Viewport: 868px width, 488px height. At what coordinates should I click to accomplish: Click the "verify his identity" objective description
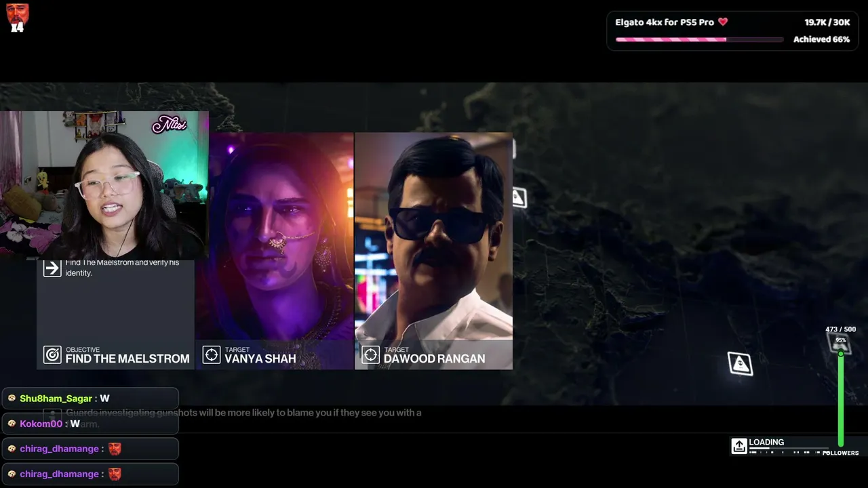point(122,268)
